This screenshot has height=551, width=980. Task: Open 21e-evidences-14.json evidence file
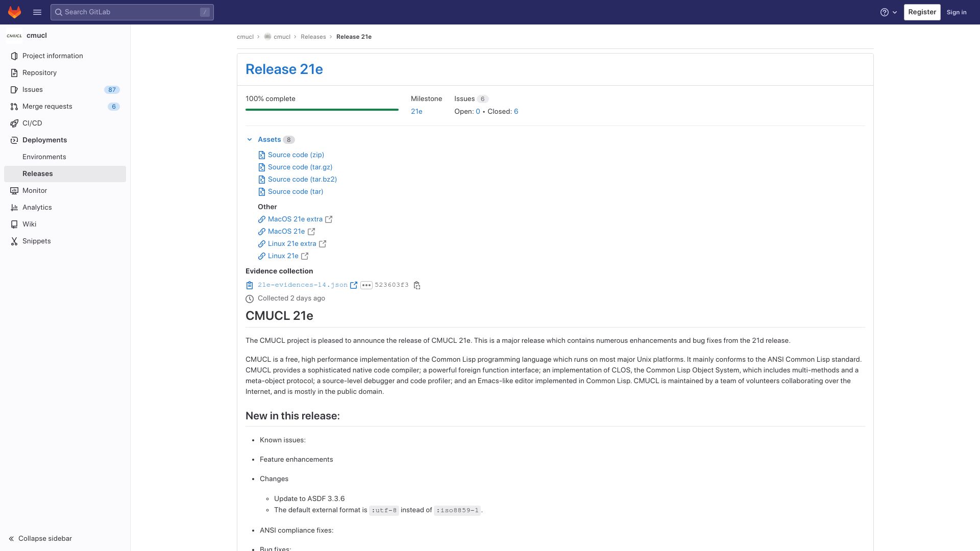coord(303,285)
